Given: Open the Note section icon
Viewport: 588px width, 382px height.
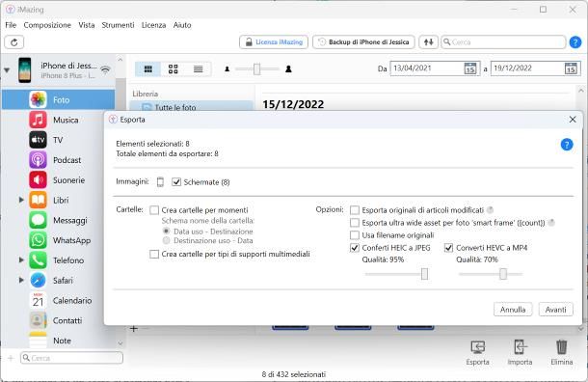Looking at the screenshot, I should tap(38, 340).
